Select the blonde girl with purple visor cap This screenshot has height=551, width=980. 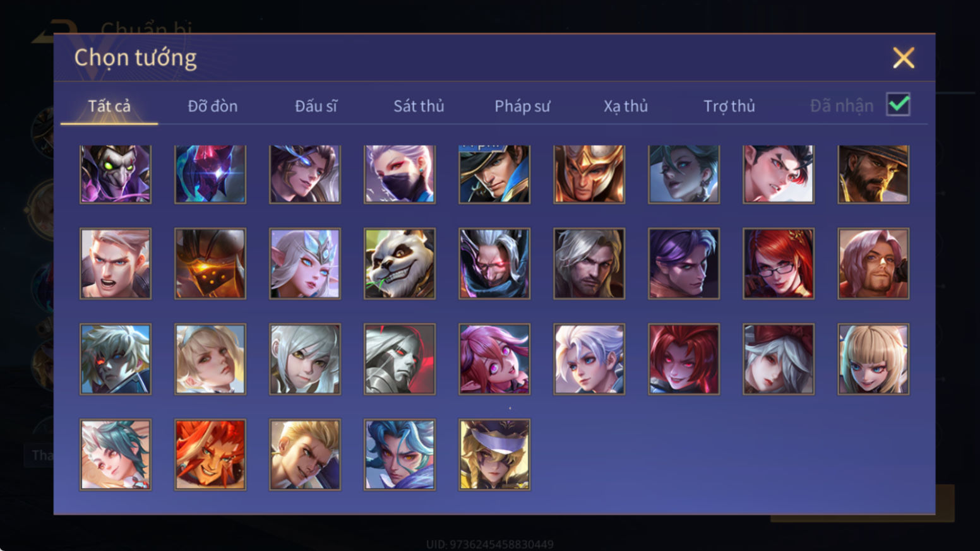coord(494,454)
